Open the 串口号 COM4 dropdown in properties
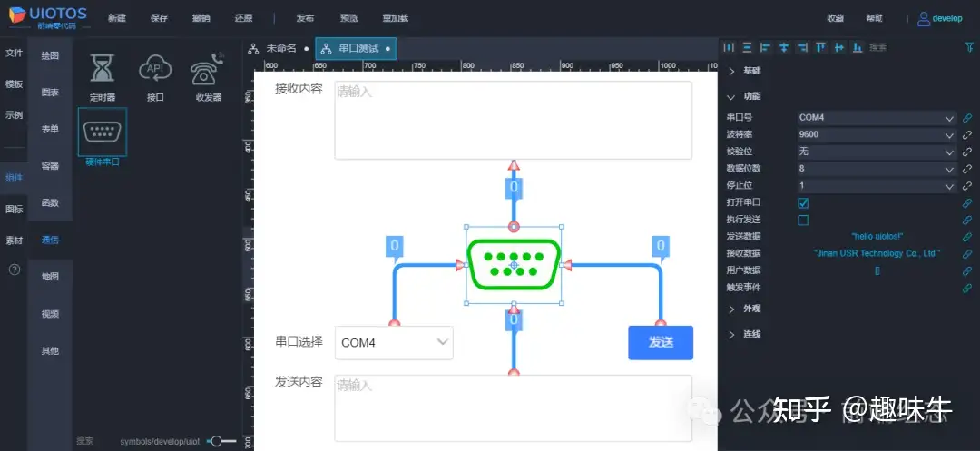Screen dimensions: 980x451 coord(877,117)
